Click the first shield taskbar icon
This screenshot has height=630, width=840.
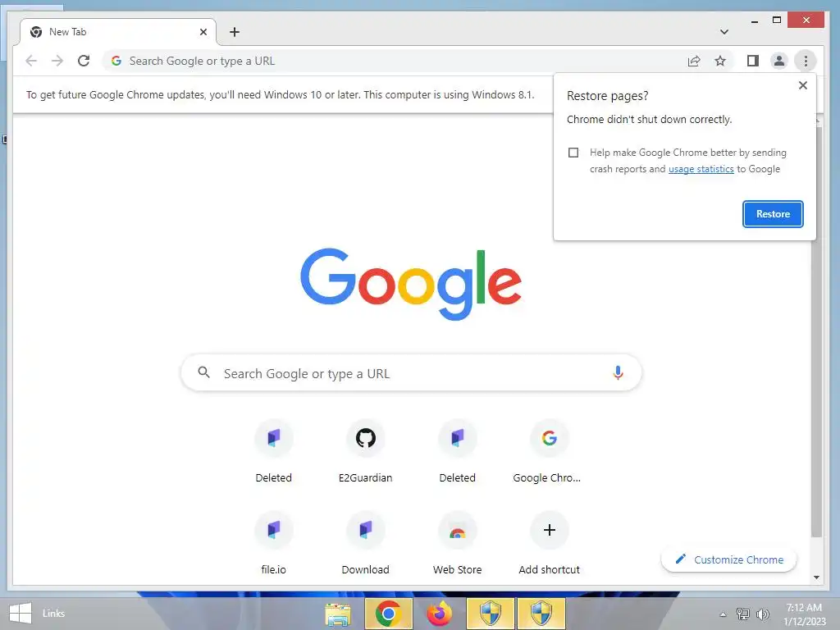point(491,614)
